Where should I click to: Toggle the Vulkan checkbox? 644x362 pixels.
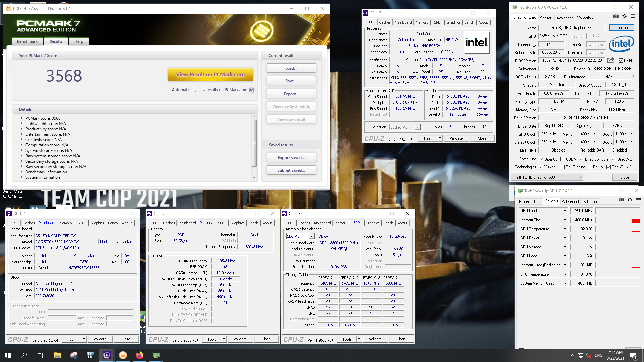(x=541, y=167)
